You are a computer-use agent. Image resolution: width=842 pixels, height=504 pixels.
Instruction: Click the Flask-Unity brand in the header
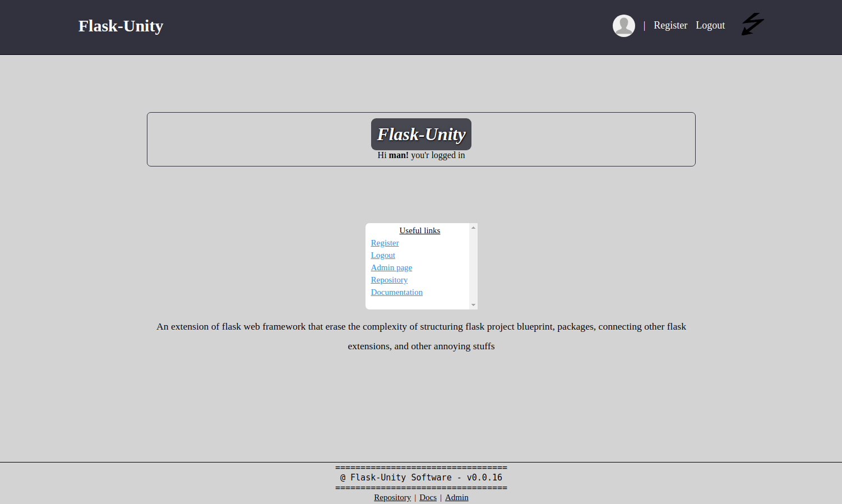pos(121,26)
